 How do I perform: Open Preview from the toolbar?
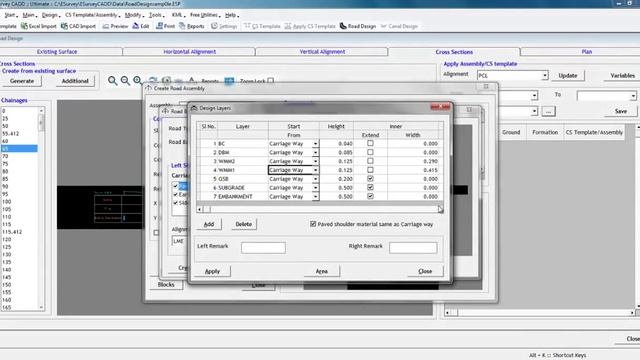(115, 26)
